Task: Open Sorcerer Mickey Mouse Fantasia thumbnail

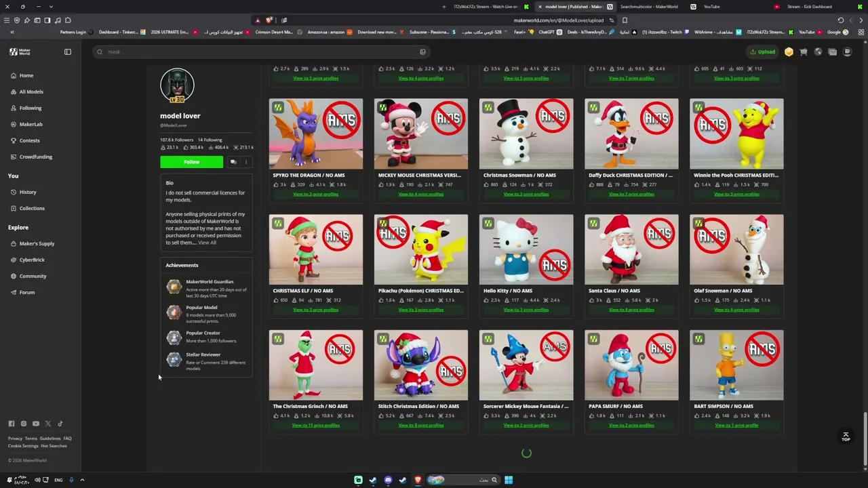Action: pyautogui.click(x=526, y=365)
